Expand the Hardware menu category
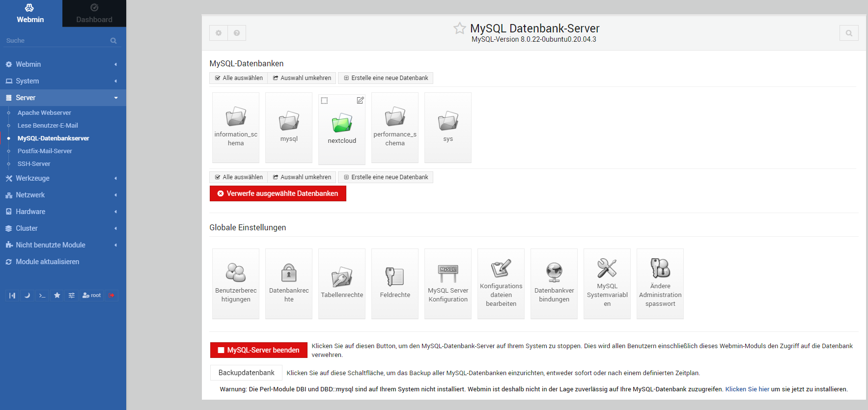868x410 pixels. coord(63,212)
